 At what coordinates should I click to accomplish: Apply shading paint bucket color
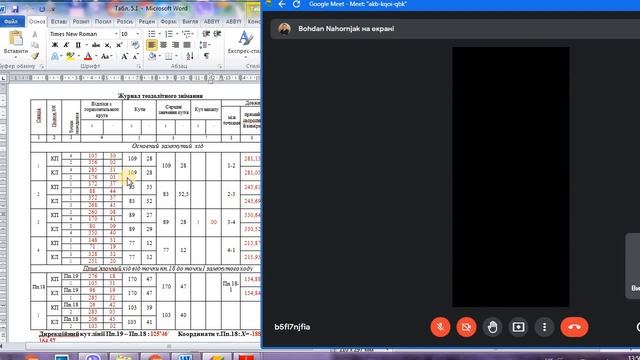pos(152,56)
